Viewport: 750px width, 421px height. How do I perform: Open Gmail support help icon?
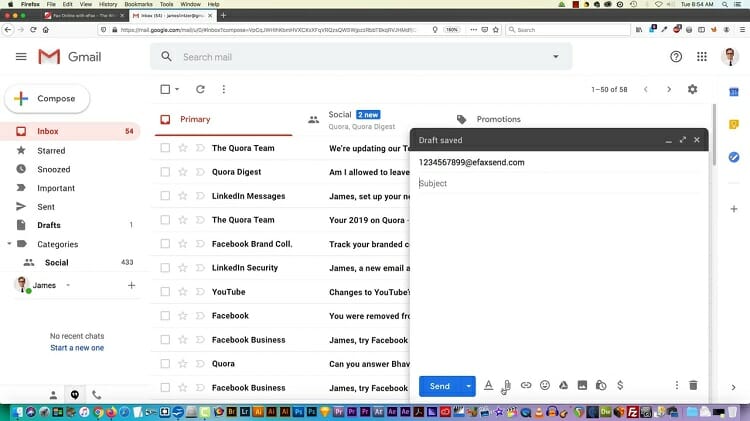(x=676, y=57)
